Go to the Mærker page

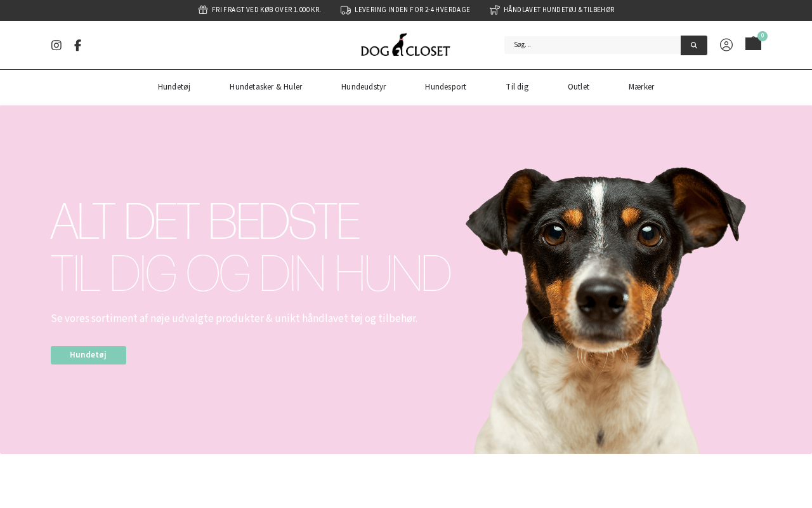click(x=641, y=87)
